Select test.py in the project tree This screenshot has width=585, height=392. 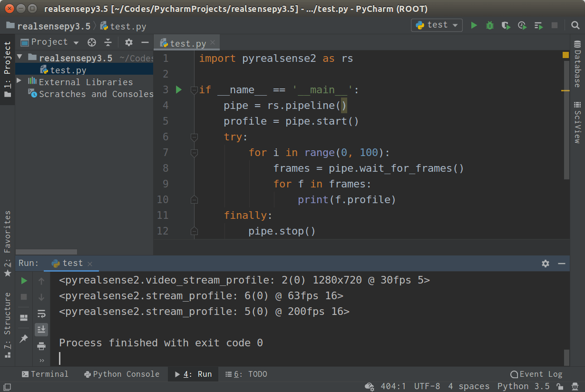(x=63, y=70)
